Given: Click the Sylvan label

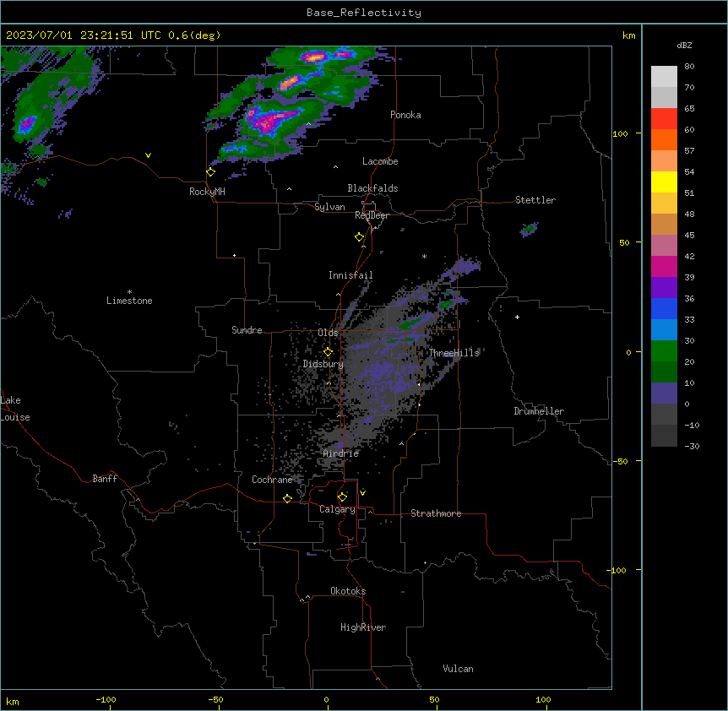Looking at the screenshot, I should point(329,207).
